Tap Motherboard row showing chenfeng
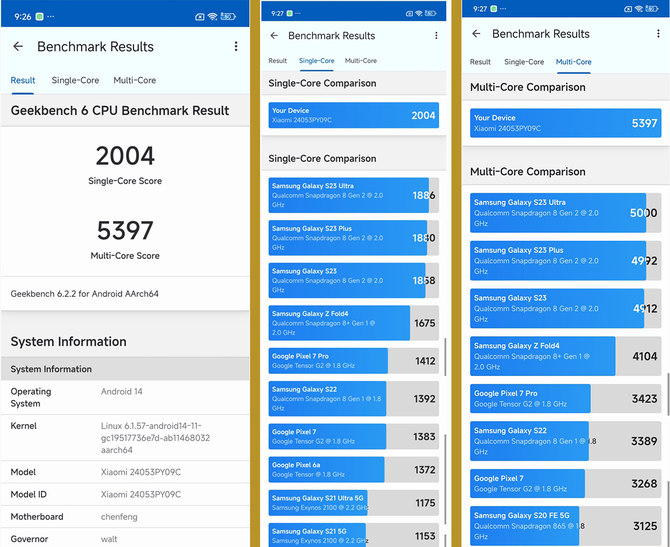 coord(125,517)
